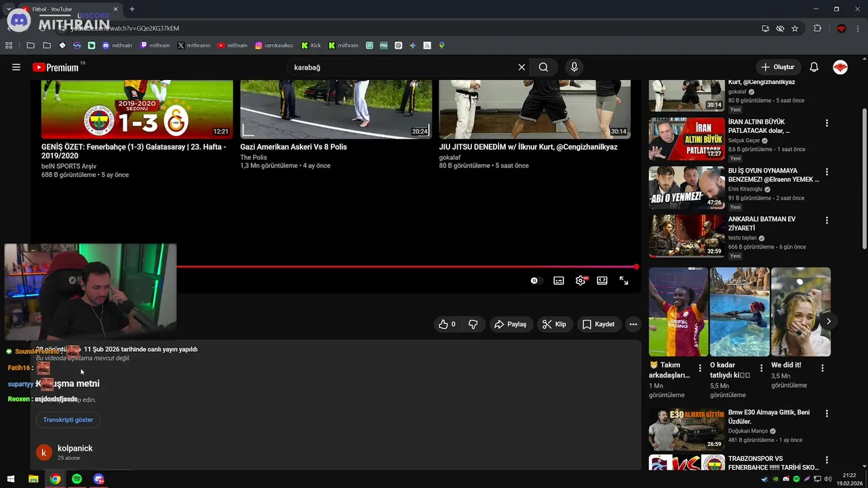Open the Discord mithrain bookmark
This screenshot has height=488, width=868.
pos(117,45)
